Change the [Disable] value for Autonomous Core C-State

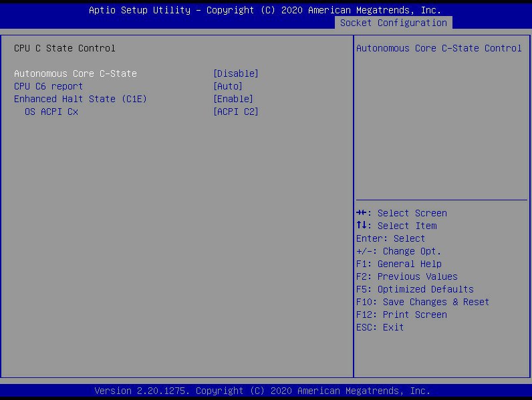pyautogui.click(x=236, y=73)
